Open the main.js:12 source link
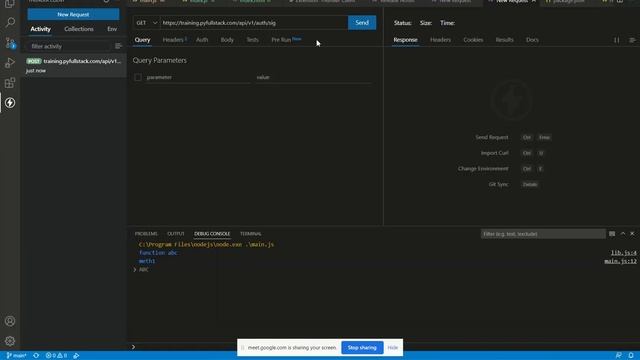The height and width of the screenshot is (360, 640). point(620,261)
